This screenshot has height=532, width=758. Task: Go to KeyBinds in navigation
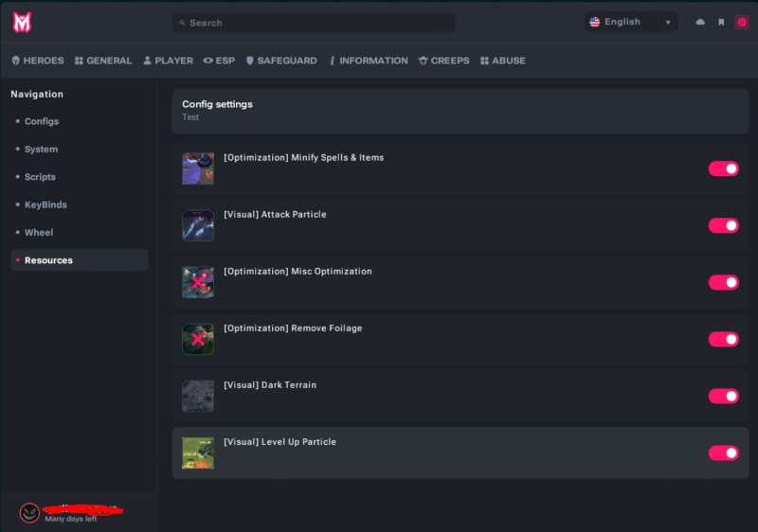[x=80, y=204]
